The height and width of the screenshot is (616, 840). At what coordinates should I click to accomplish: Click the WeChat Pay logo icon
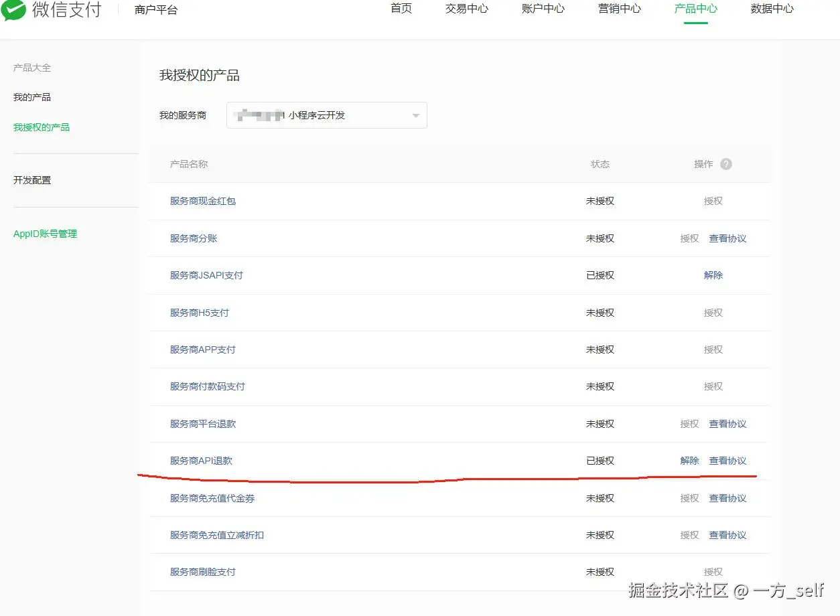(x=13, y=9)
